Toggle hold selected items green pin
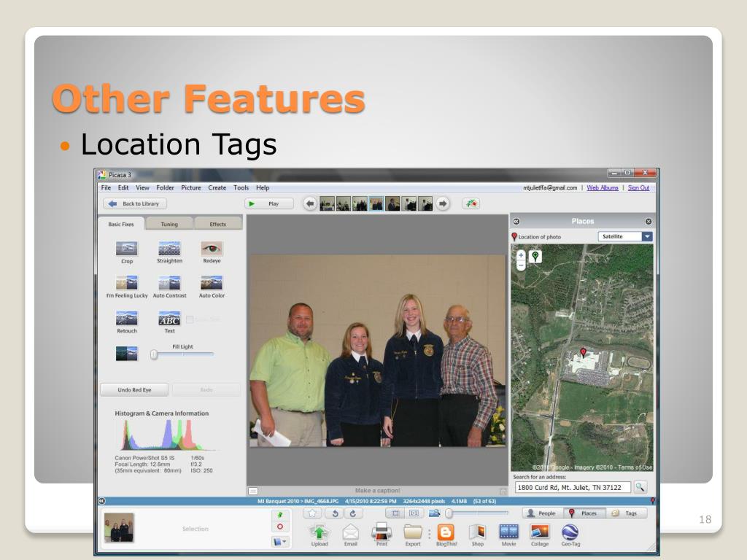Screen dimensions: 747x560 (279, 516)
